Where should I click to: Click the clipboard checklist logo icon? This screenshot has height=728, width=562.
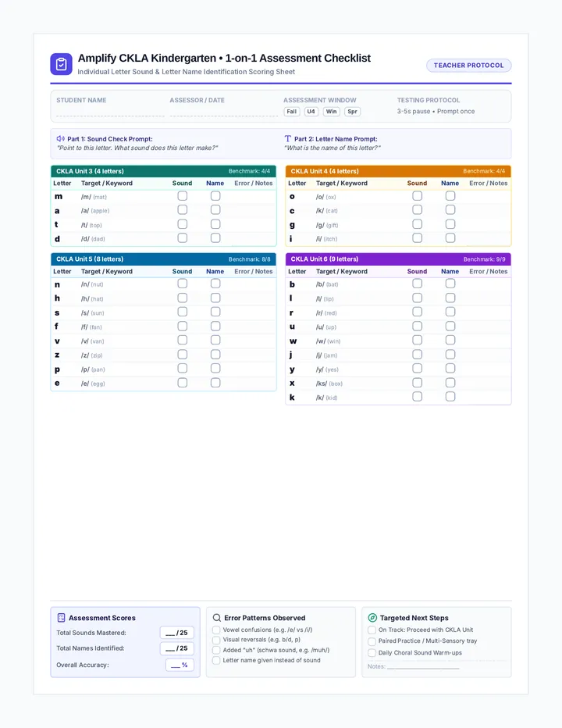click(x=61, y=64)
